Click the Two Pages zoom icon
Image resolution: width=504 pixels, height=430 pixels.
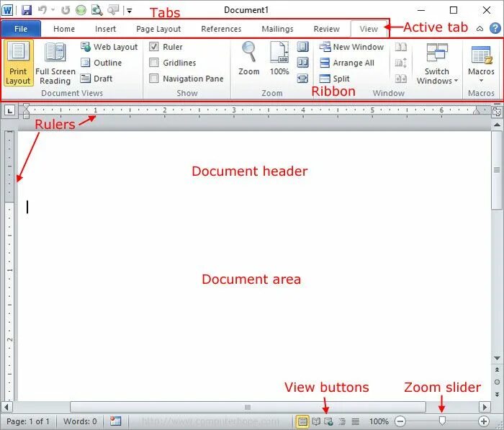point(302,63)
